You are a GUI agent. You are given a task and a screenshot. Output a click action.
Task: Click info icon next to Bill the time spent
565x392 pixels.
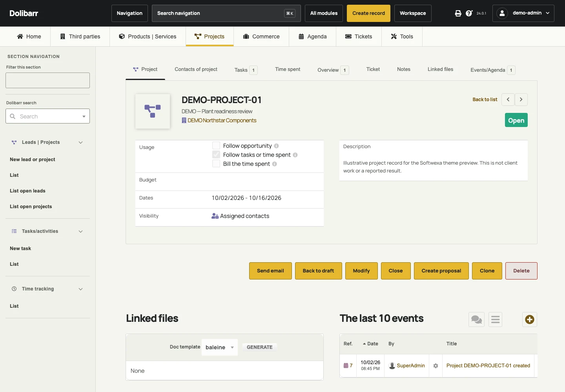point(275,164)
